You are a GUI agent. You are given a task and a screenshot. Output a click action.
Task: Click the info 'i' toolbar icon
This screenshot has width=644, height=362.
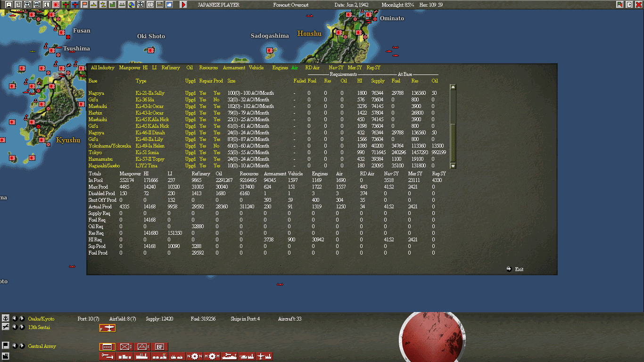pyautogui.click(x=46, y=5)
